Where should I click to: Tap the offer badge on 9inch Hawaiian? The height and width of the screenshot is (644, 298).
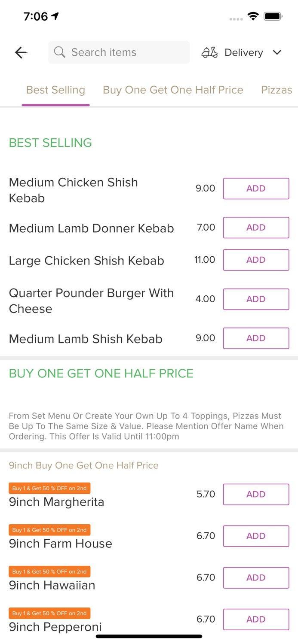click(x=49, y=571)
